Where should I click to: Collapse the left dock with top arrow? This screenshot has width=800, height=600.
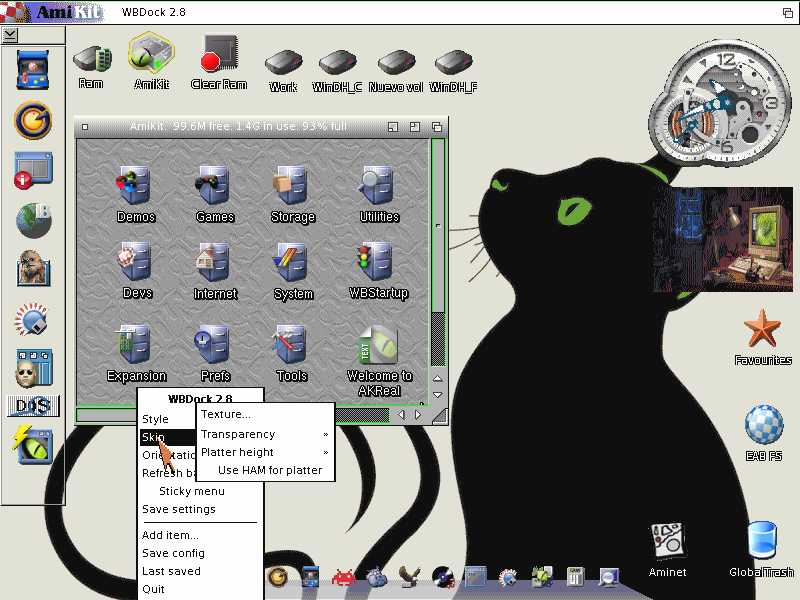tap(10, 35)
